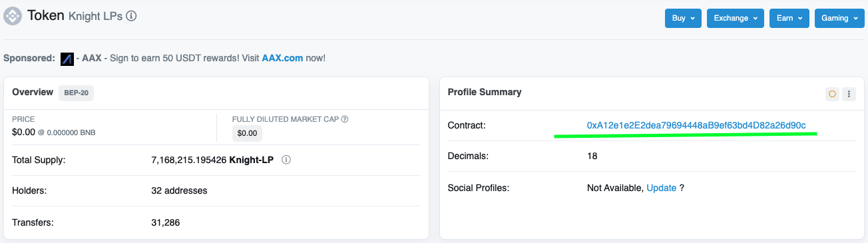Click the 32 addresses holders value
Image resolution: width=868 pixels, height=243 pixels.
click(180, 190)
